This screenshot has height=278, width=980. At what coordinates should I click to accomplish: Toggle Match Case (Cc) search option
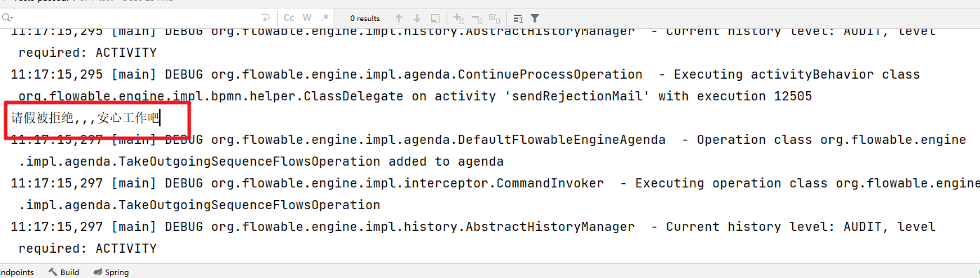click(x=289, y=18)
